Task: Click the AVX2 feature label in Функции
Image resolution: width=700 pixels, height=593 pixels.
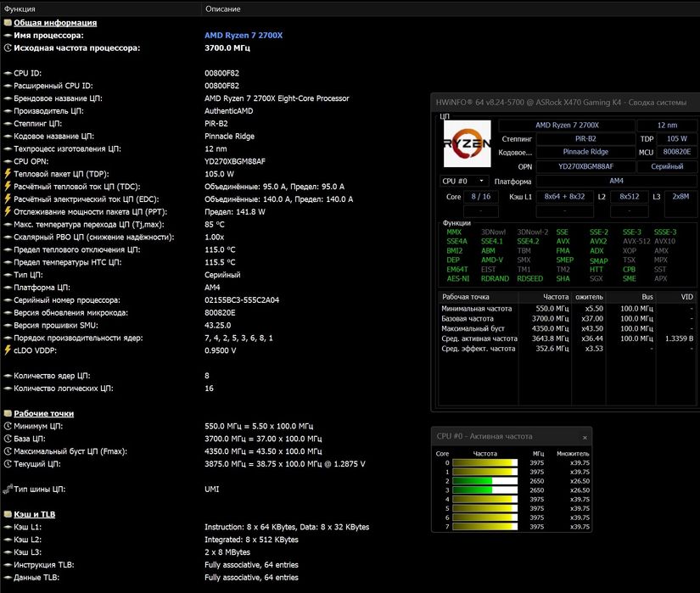Action: tap(598, 242)
